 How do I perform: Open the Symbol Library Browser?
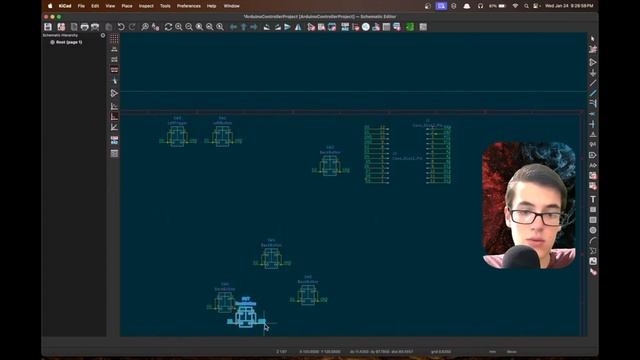click(x=322, y=27)
